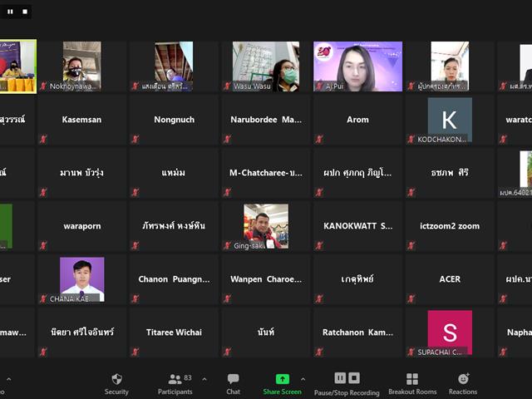Select the Ging-sak video thumbnail

click(x=266, y=226)
